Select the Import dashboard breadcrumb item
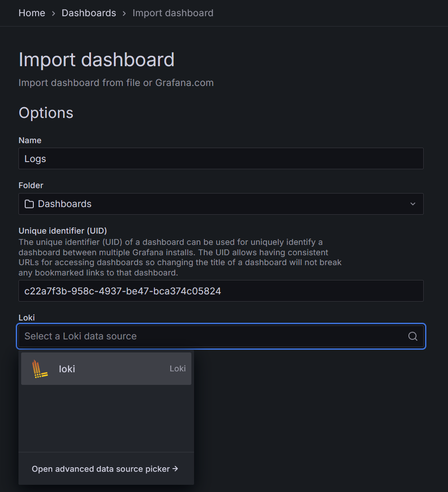Screen dimensions: 448x492 coord(172,13)
